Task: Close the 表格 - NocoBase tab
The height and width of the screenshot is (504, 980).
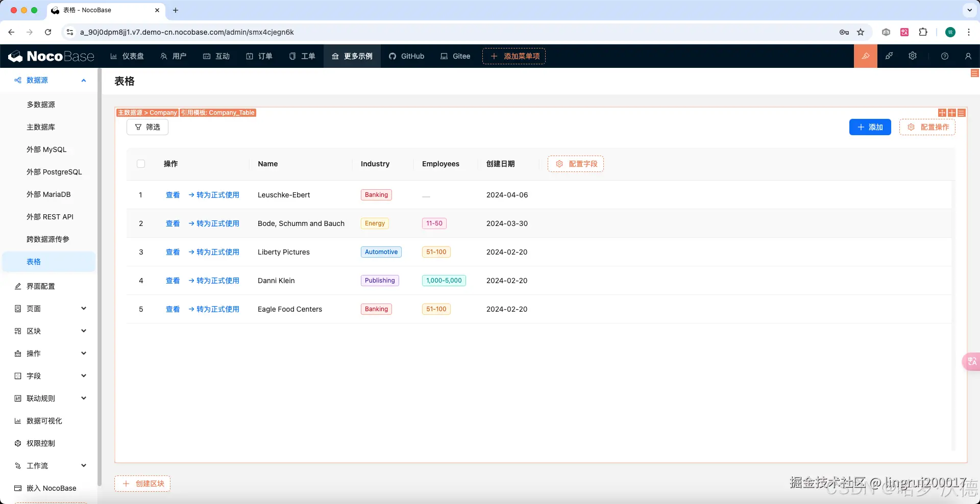Action: coord(157,10)
